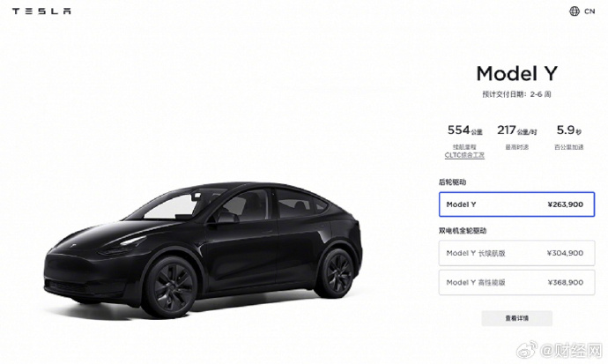The width and height of the screenshot is (608, 364).
Task: Open the globe language icon
Action: click(x=575, y=11)
